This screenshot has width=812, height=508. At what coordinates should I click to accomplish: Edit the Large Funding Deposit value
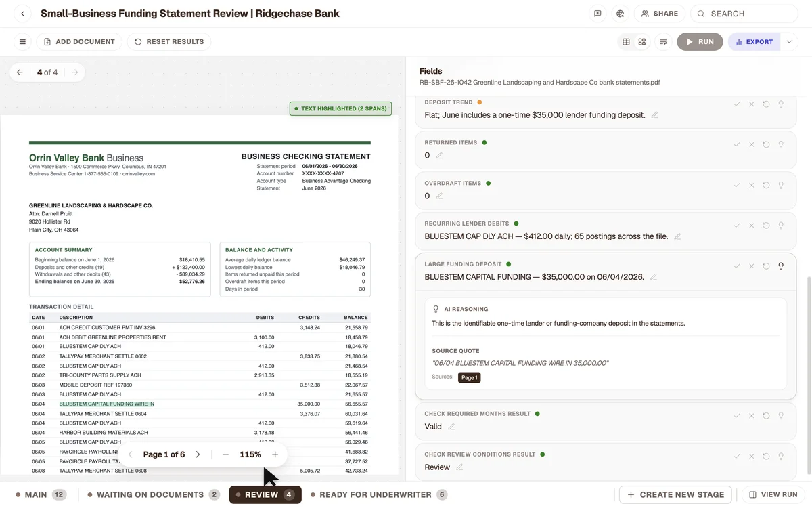coord(654,277)
